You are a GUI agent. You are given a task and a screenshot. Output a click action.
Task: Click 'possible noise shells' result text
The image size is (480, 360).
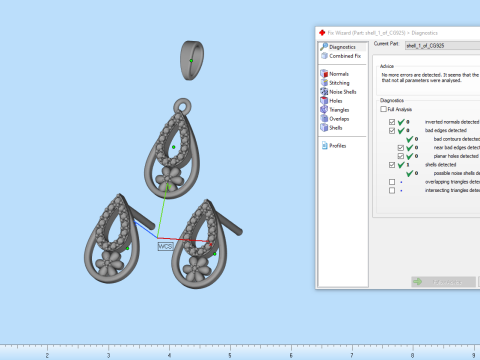pyautogui.click(x=457, y=173)
